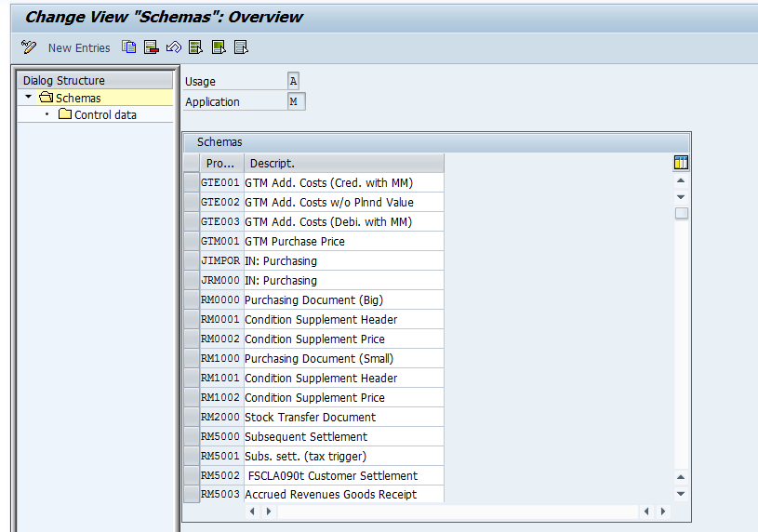This screenshot has height=532, width=758.
Task: Click the vertical scrollbar thumb
Action: coord(681,213)
